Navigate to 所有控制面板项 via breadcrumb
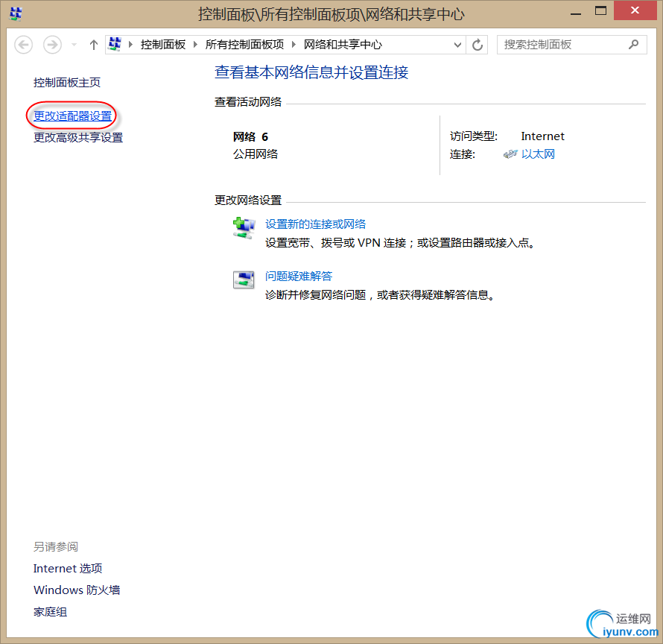The image size is (663, 644). pos(244,44)
